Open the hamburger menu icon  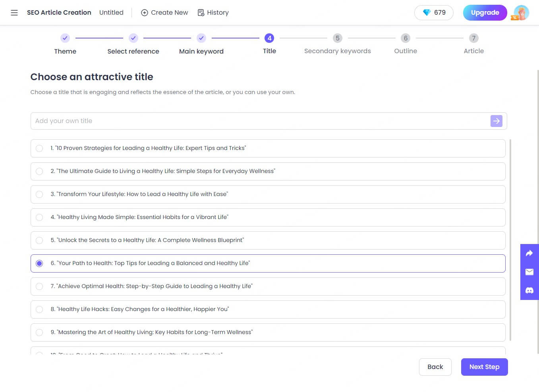[14, 13]
